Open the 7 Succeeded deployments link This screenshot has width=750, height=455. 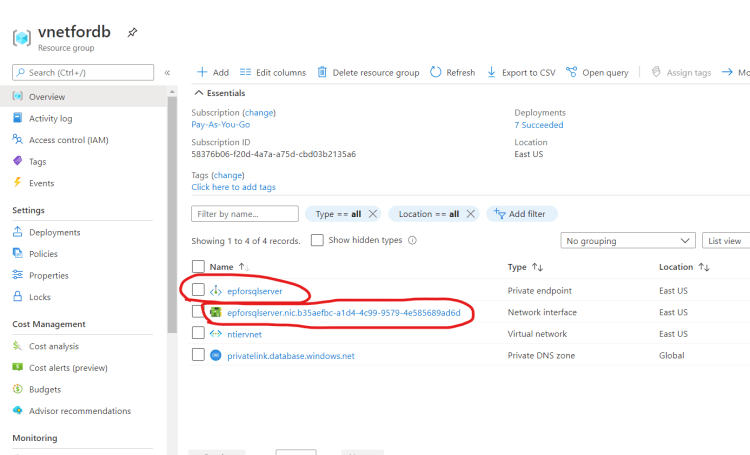[x=539, y=125]
